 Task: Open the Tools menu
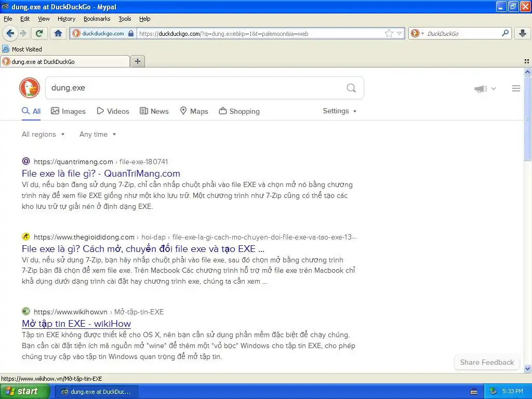pyautogui.click(x=125, y=19)
